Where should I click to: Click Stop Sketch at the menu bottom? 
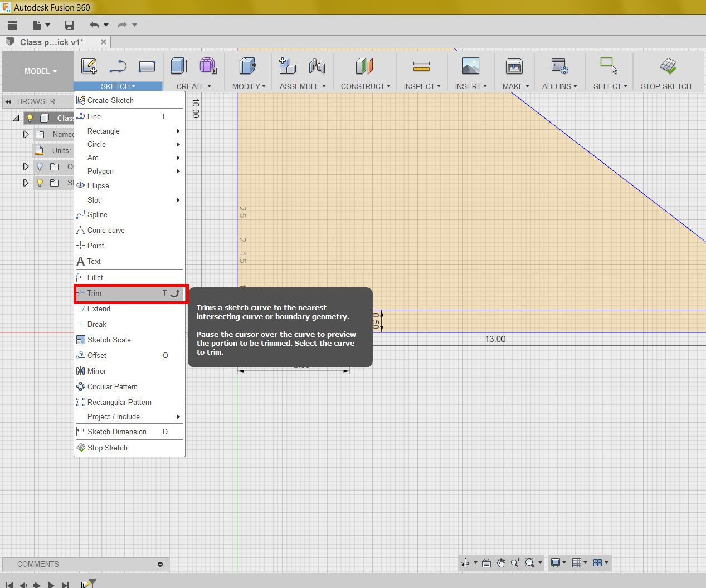pyautogui.click(x=107, y=448)
